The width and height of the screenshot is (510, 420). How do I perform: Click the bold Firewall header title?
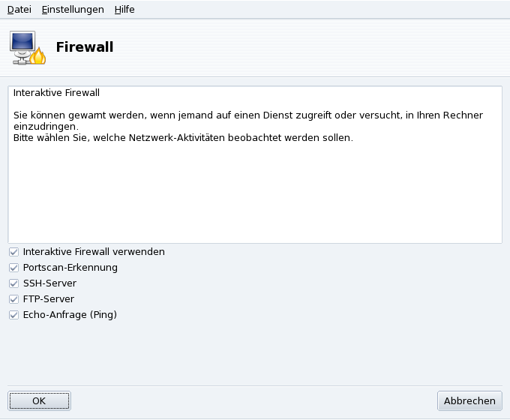pos(85,47)
